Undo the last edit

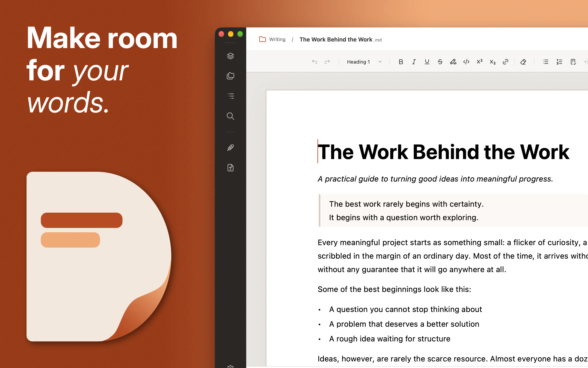click(x=314, y=62)
